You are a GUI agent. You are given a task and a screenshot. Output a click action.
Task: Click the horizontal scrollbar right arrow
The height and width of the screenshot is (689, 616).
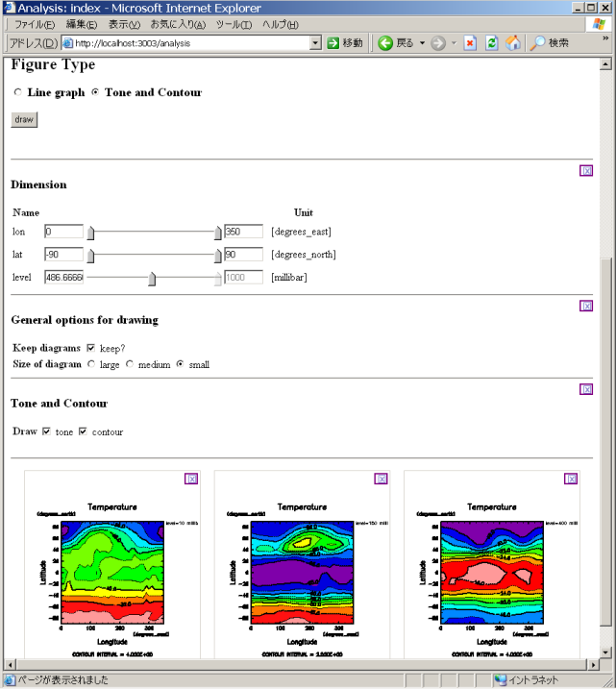(x=594, y=664)
